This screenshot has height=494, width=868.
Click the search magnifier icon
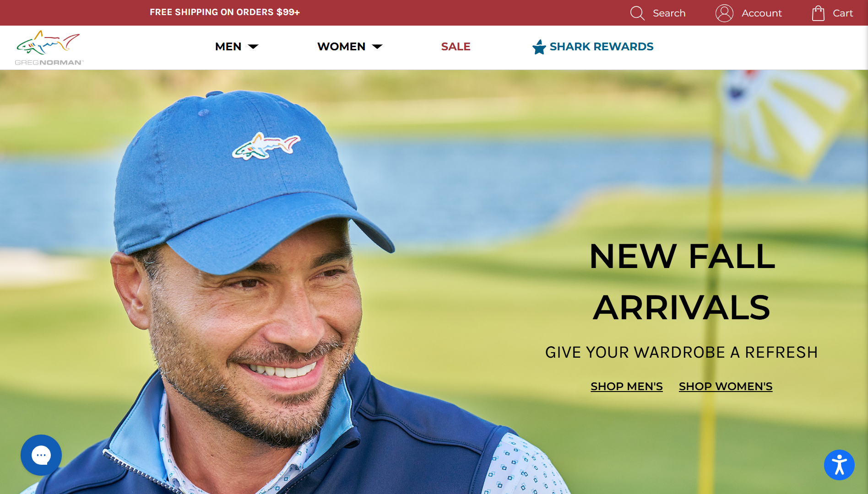pos(637,13)
